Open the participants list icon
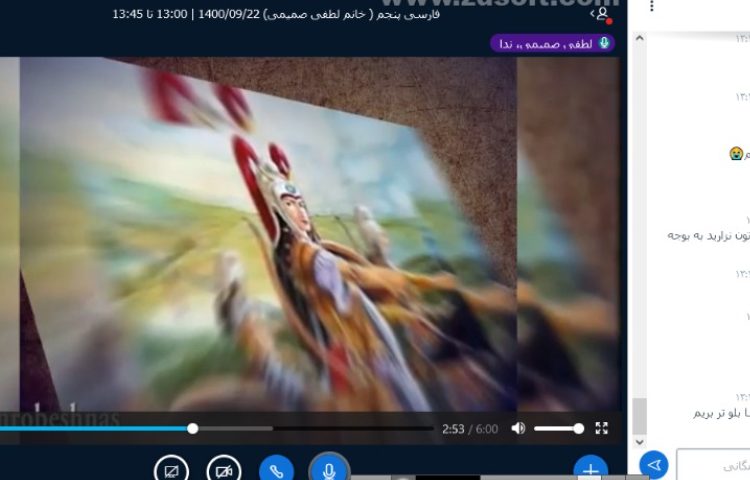Image resolution: width=750 pixels, height=480 pixels. click(x=602, y=14)
